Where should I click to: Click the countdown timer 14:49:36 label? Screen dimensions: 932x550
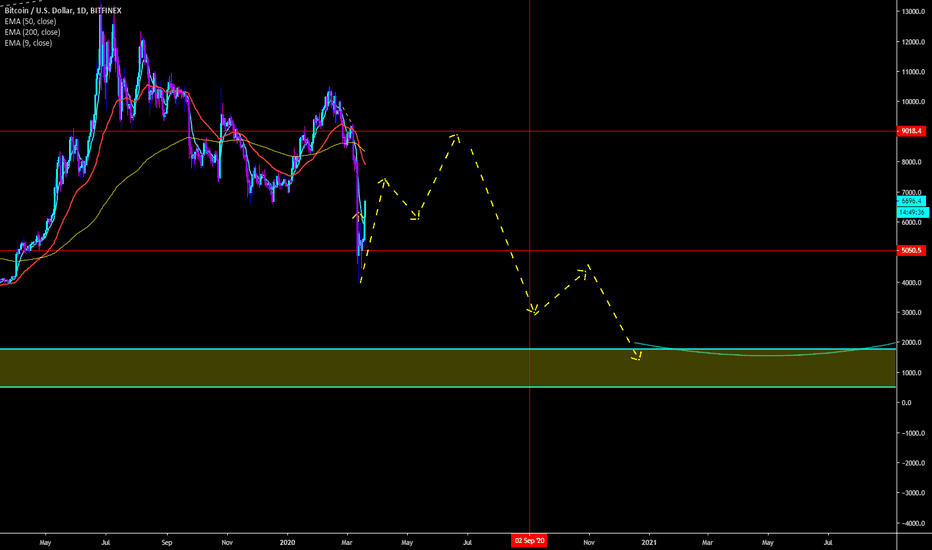click(x=912, y=212)
